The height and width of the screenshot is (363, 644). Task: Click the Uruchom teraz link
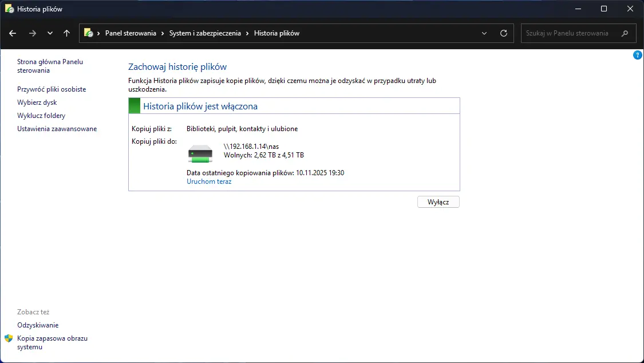pyautogui.click(x=209, y=181)
